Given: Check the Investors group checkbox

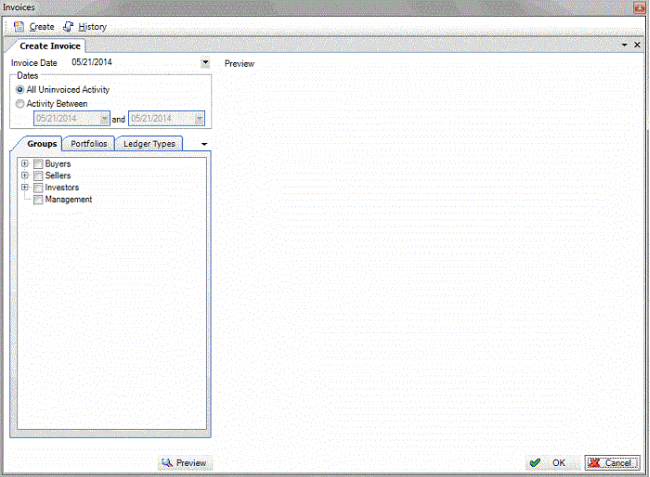Looking at the screenshot, I should tap(38, 188).
